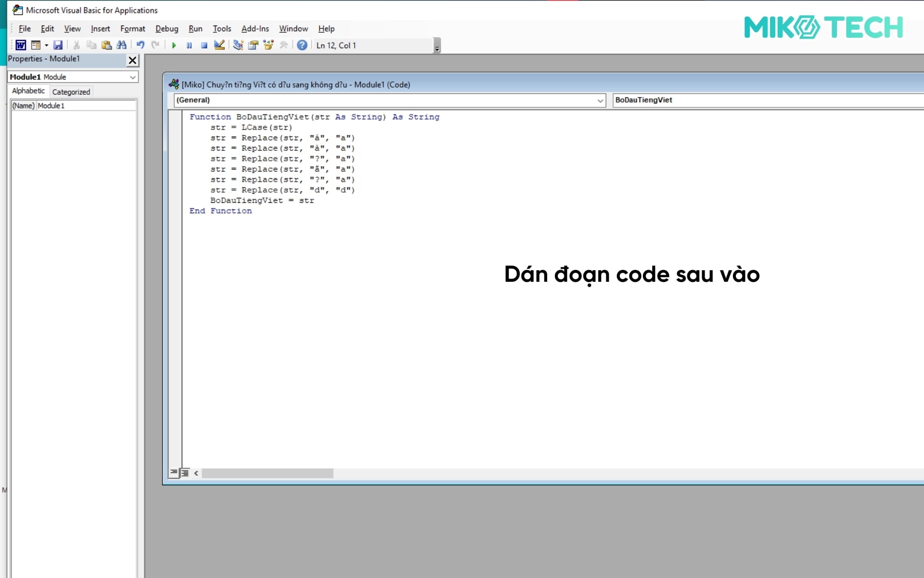Click the code window VBA icon
Viewport: 924px width, 578px height.
pos(174,84)
